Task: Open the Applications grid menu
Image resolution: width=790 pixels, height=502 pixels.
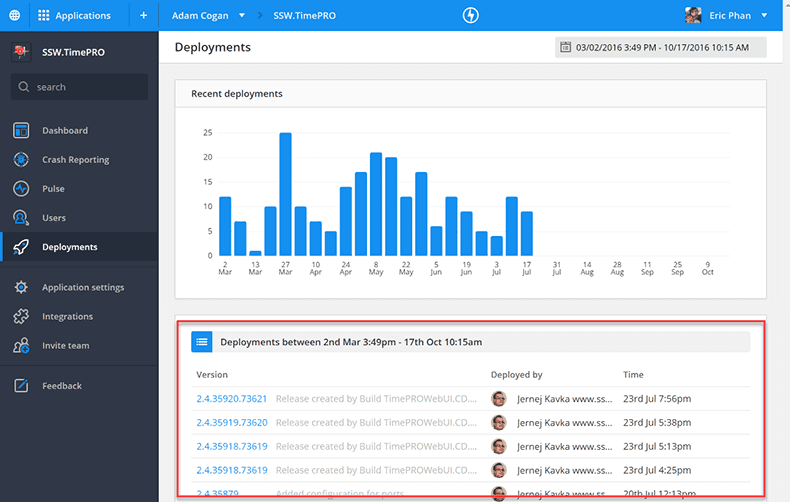Action: pos(74,16)
